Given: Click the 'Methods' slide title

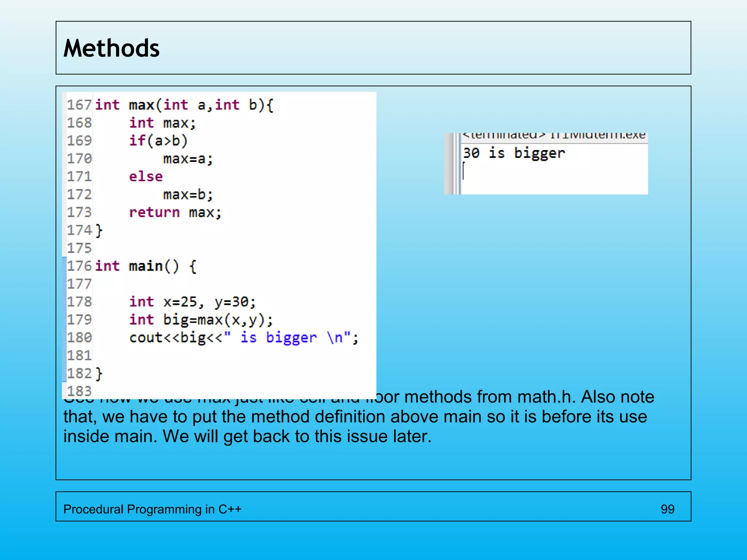Looking at the screenshot, I should tap(112, 48).
